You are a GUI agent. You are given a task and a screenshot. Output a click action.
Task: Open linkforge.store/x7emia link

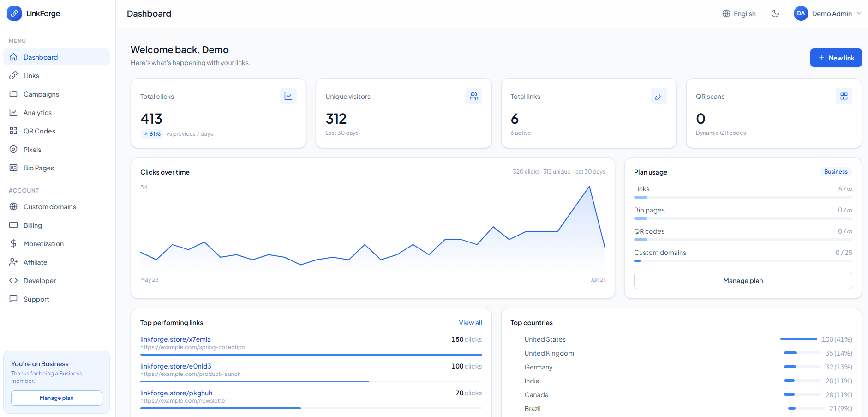[x=175, y=339]
